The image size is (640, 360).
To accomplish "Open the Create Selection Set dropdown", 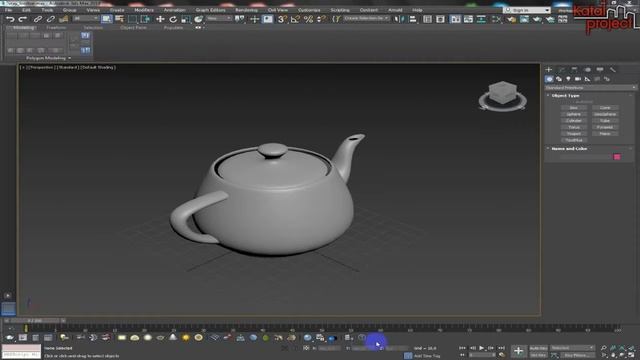I will point(366,19).
